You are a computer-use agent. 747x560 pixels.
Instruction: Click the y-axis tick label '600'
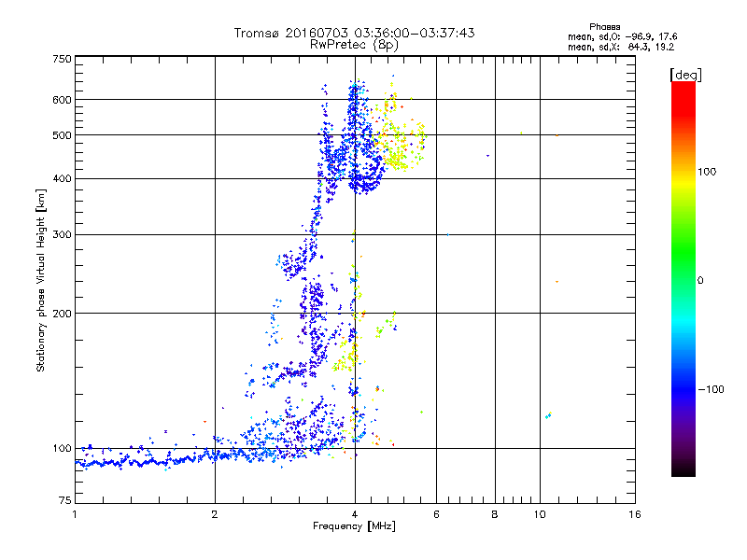(x=62, y=100)
